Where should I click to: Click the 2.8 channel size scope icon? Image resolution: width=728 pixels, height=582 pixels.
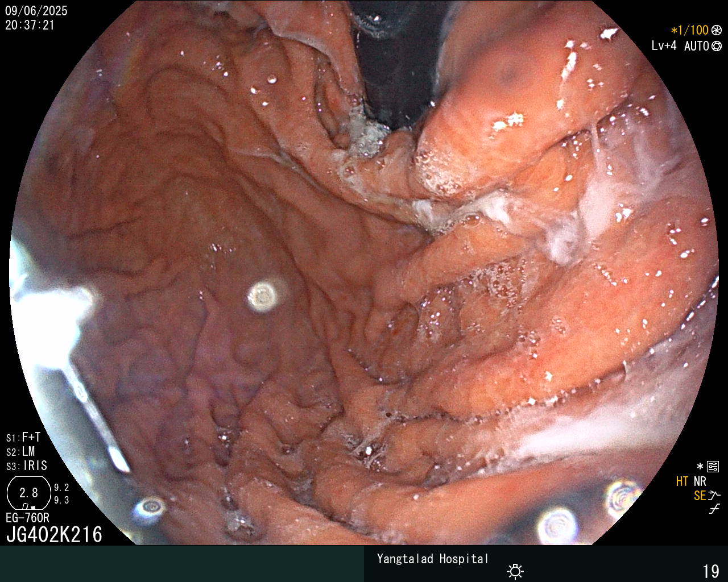pyautogui.click(x=28, y=493)
